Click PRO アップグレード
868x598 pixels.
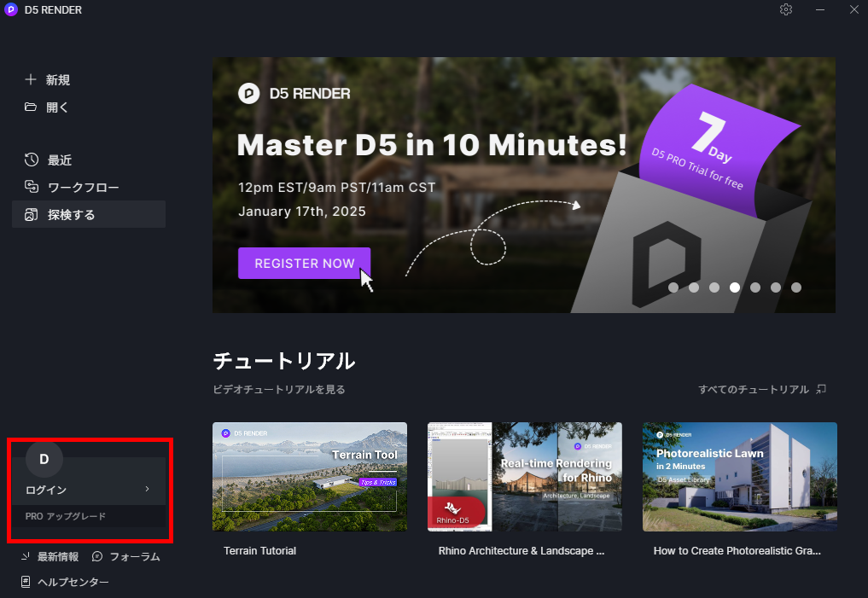point(66,516)
